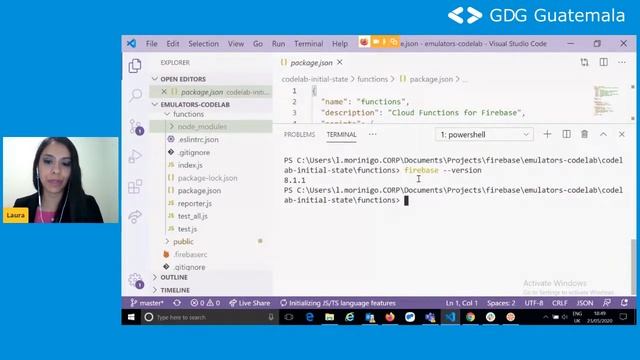Screen dimensions: 640x360
Task: Open editor More Actions ellipsis
Action: point(622,62)
